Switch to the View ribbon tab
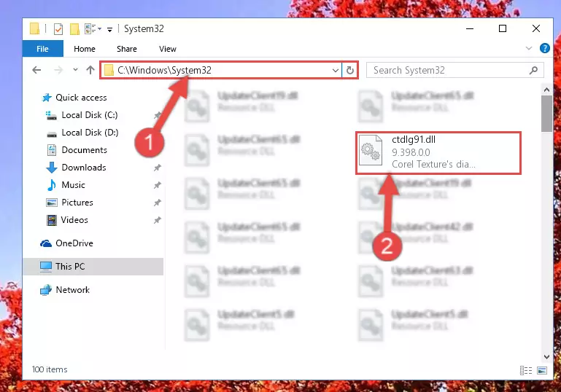This screenshot has width=561, height=392. coord(168,49)
